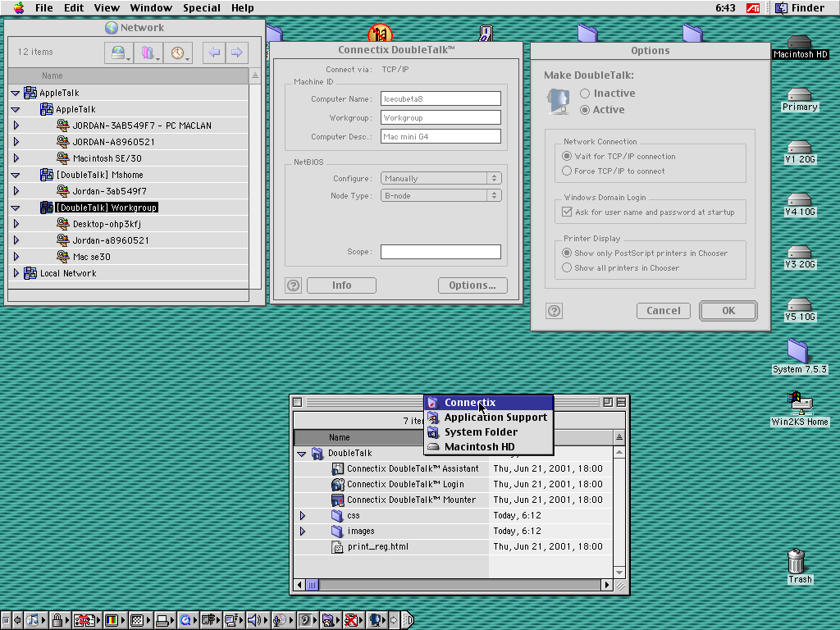Screen dimensions: 840x630
Task: Go forward using the Network window's right arrow
Action: [x=237, y=52]
